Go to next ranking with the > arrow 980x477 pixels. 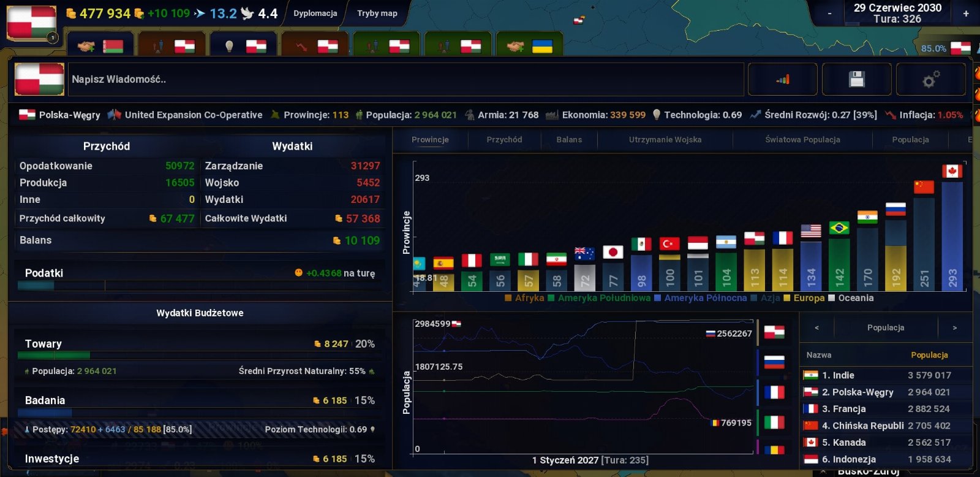[x=954, y=328]
